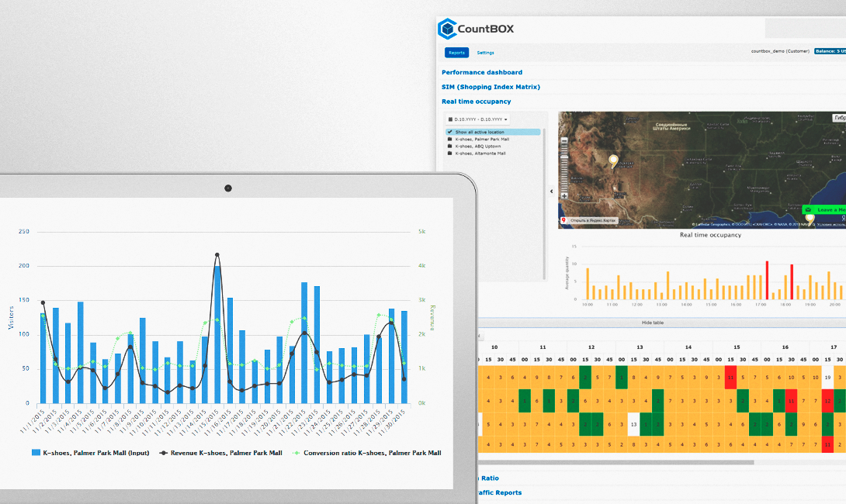The width and height of the screenshot is (846, 504).
Task: Click the Traffic Reports section link
Action: point(500,492)
